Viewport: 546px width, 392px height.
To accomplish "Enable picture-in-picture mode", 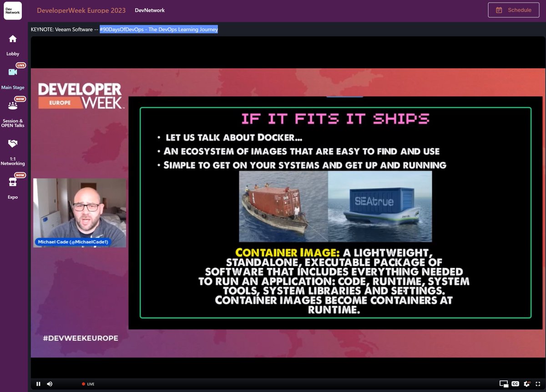I will tap(504, 384).
